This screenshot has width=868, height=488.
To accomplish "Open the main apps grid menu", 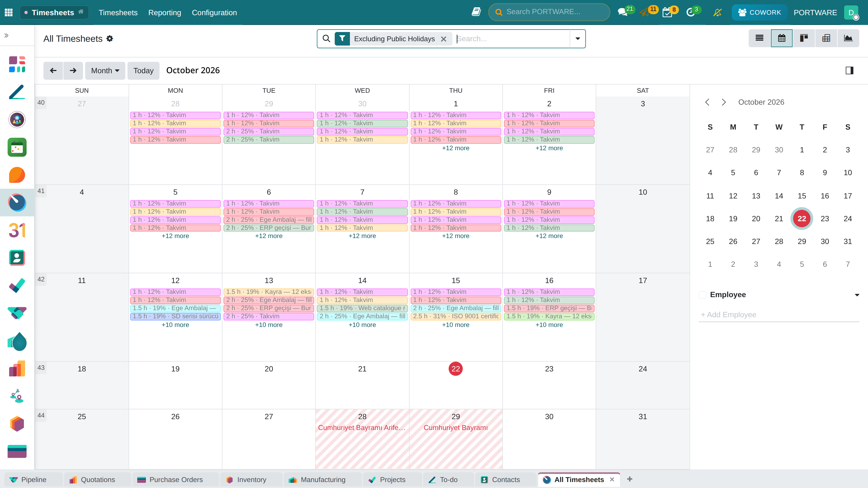I will tap(9, 12).
